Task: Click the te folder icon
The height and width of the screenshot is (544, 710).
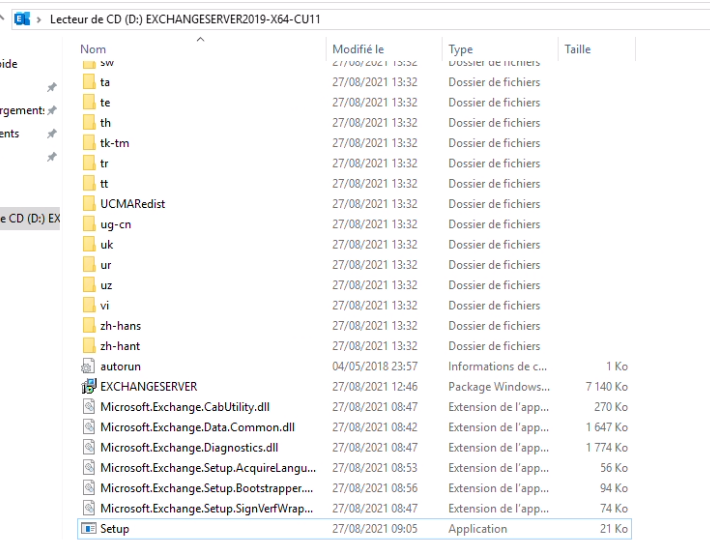Action: pyautogui.click(x=89, y=102)
